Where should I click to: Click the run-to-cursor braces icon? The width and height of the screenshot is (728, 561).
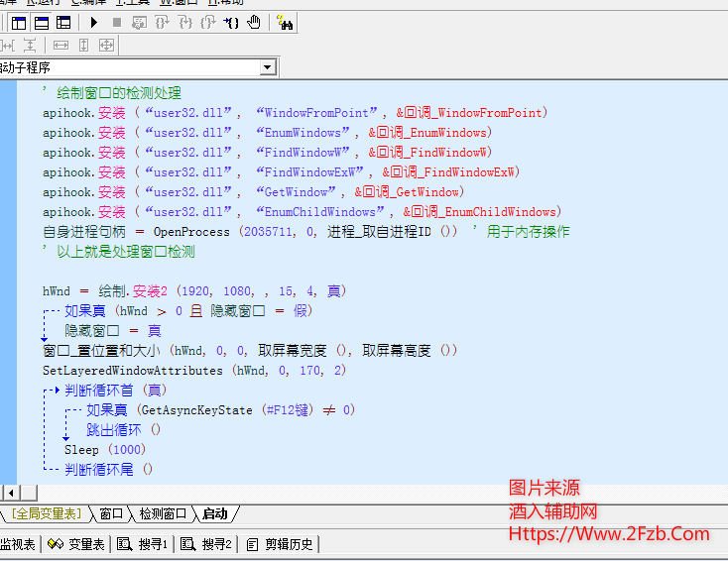231,22
